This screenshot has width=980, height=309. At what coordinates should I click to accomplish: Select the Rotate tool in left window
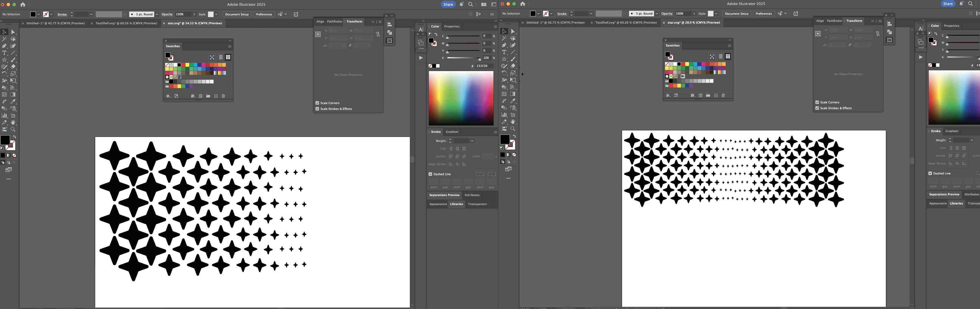(5, 74)
